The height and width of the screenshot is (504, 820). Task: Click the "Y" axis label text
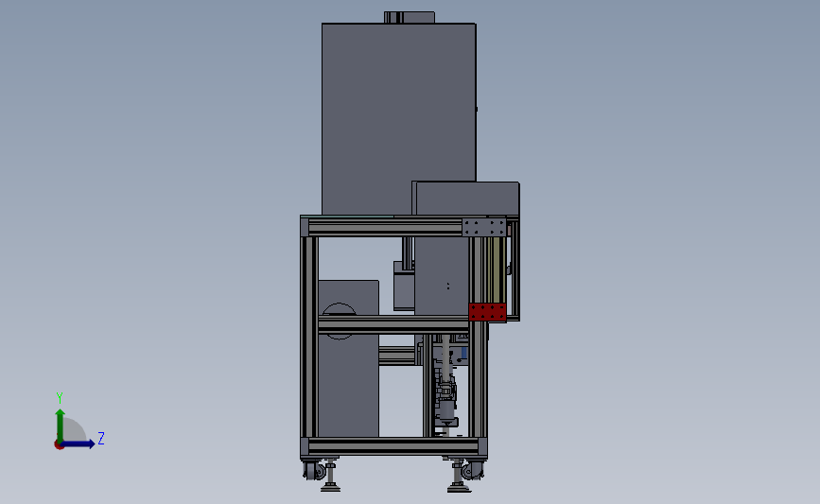(60, 398)
